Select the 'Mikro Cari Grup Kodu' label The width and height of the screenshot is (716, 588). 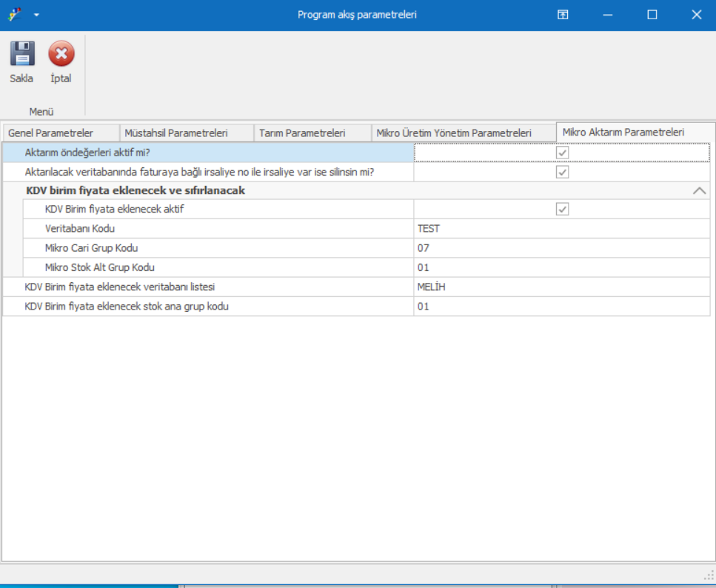(x=91, y=248)
